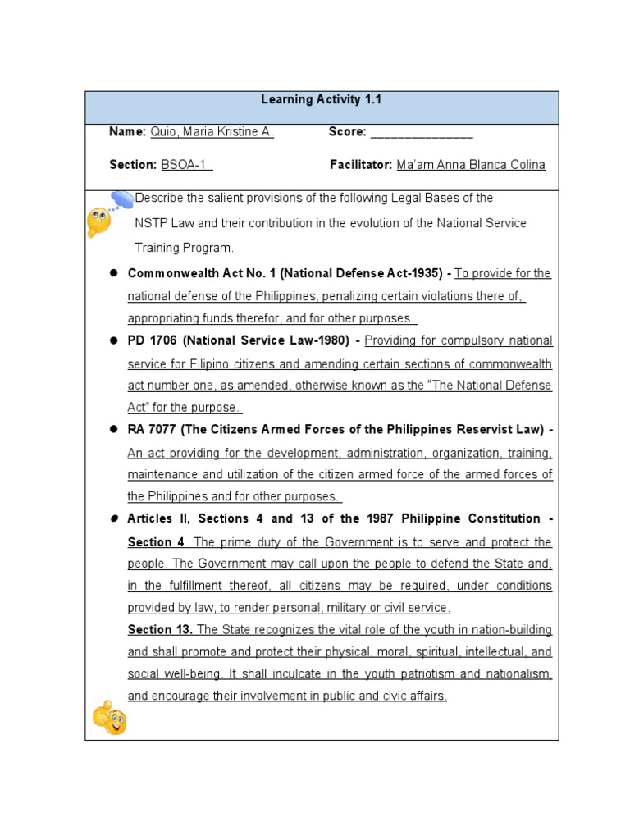630x840 pixels.
Task: Click 'PD 1706 (National Service Law-1980)' heading
Action: pyautogui.click(x=239, y=340)
